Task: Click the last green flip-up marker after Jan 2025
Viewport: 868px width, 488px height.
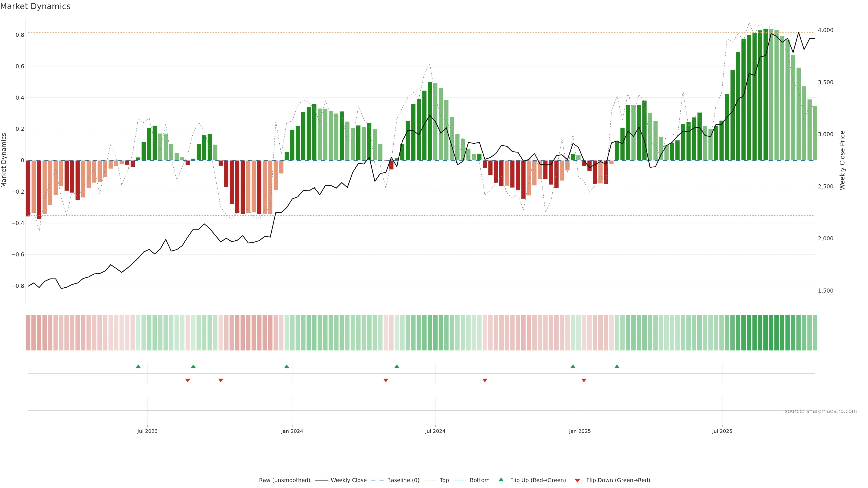Action: pyautogui.click(x=617, y=366)
